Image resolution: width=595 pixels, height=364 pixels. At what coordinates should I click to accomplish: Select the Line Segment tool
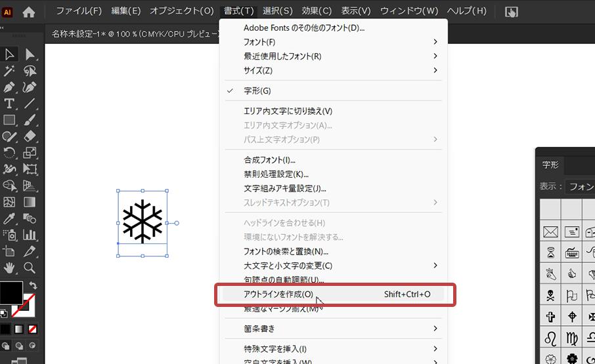click(x=30, y=104)
